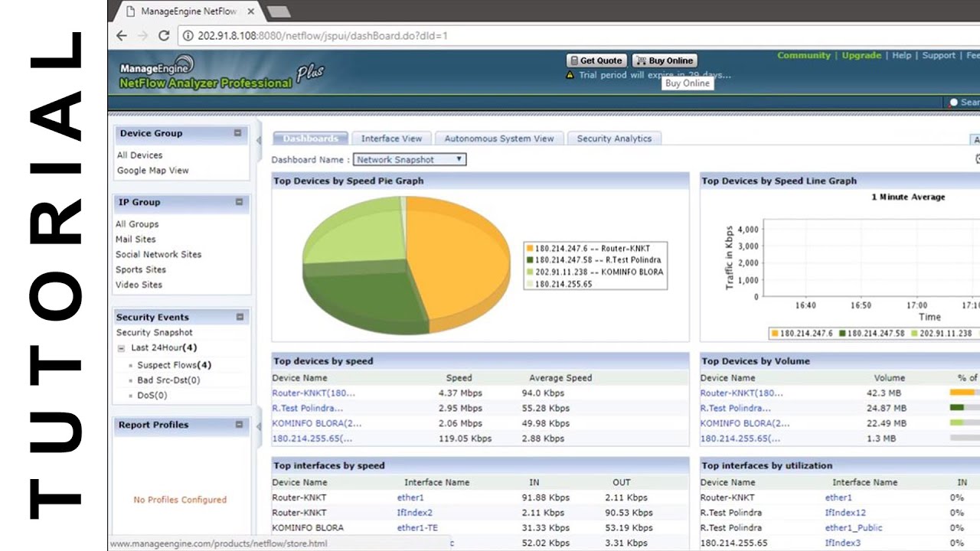980x551 pixels.
Task: Open Mail Sites group
Action: [x=136, y=240]
